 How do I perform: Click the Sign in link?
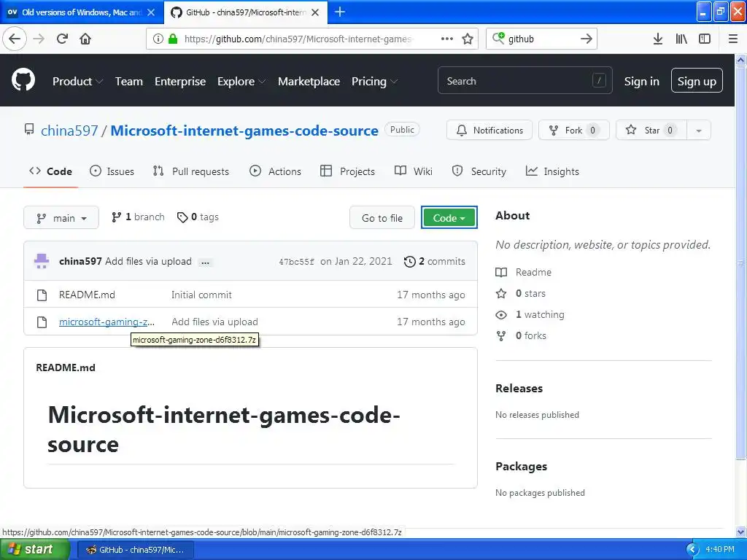pyautogui.click(x=642, y=82)
